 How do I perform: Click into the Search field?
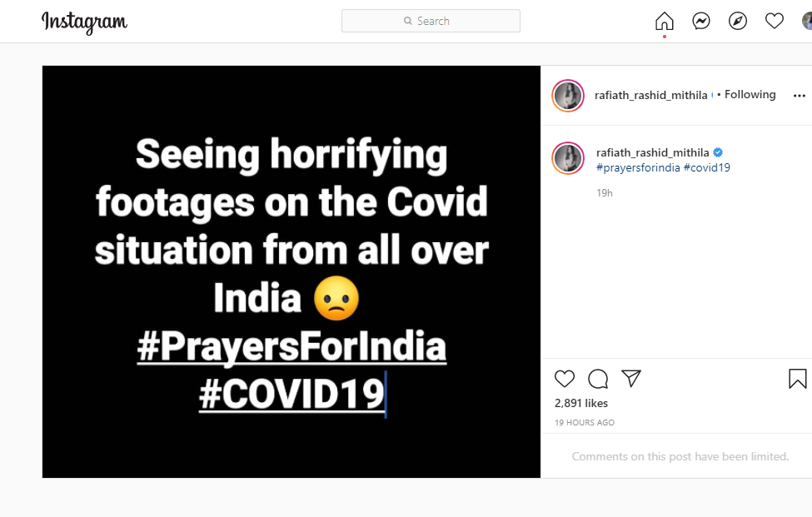431,21
